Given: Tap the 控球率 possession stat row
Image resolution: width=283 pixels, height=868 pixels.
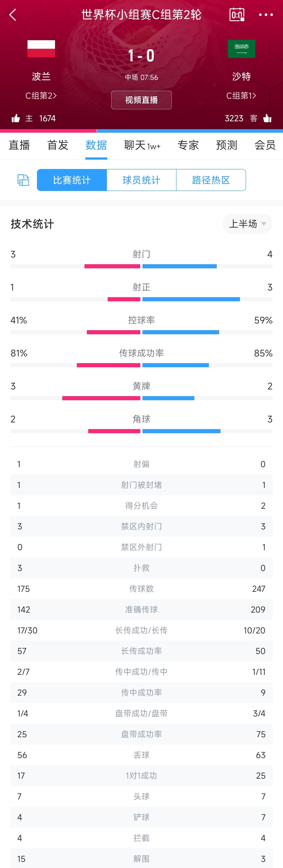Looking at the screenshot, I should pyautogui.click(x=141, y=324).
